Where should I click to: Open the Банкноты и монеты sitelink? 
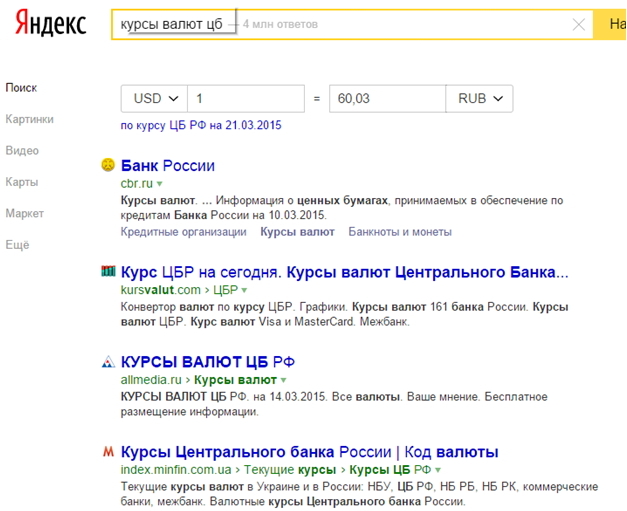tap(400, 232)
